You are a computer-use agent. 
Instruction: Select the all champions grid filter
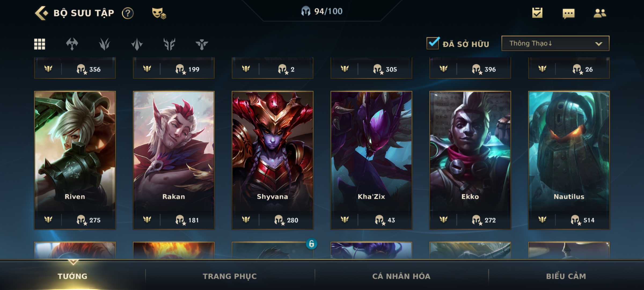click(39, 44)
